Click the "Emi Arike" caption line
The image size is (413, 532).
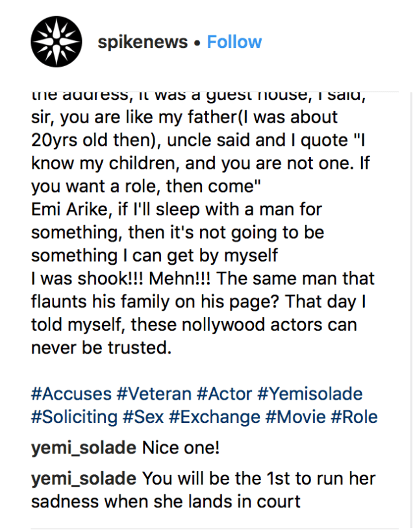177,210
